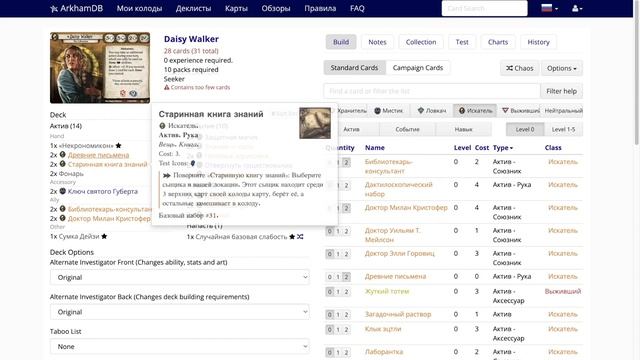Switch to the Test tab
640x360 pixels.
(x=462, y=42)
